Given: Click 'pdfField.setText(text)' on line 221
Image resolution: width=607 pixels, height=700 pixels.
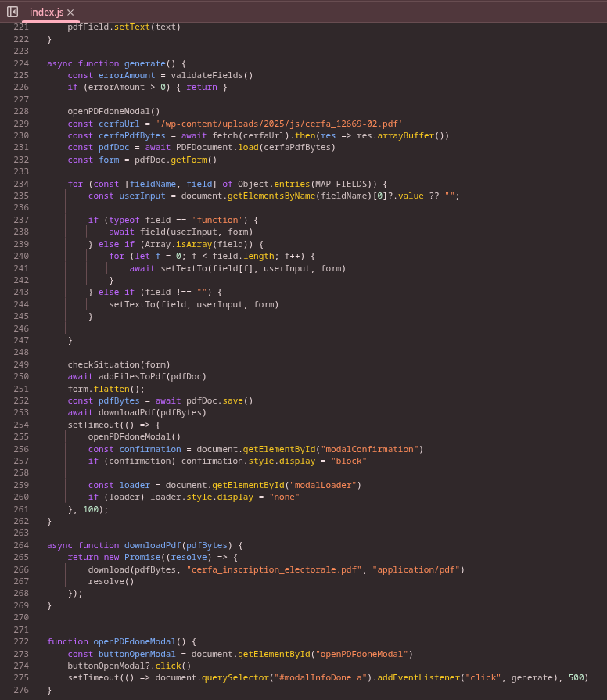Looking at the screenshot, I should (x=124, y=27).
